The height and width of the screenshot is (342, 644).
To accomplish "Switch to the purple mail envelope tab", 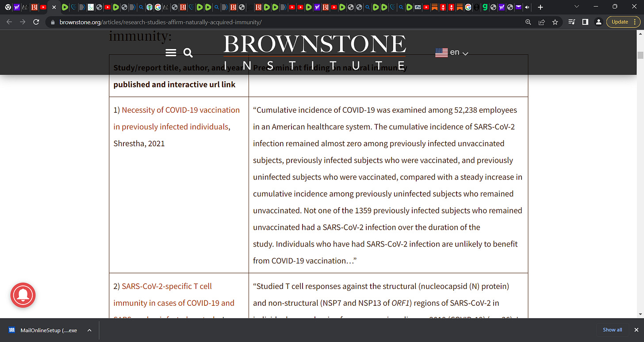I will pyautogui.click(x=518, y=8).
